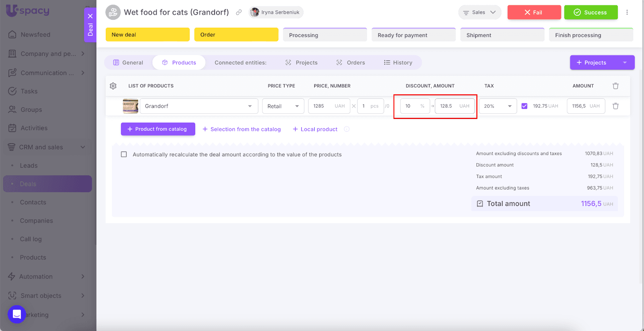
Task: Click the discount percent input field
Action: (411, 106)
